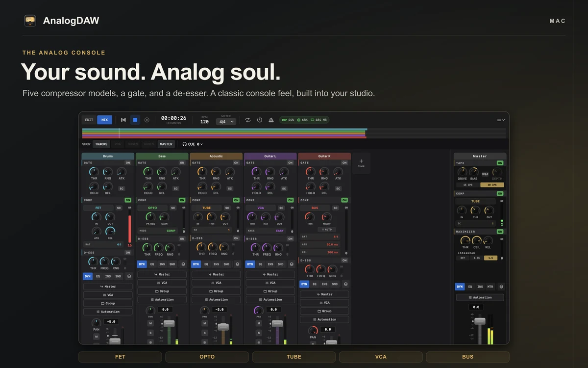Click the Bass PAN knob
The height and width of the screenshot is (368, 588).
tap(150, 311)
